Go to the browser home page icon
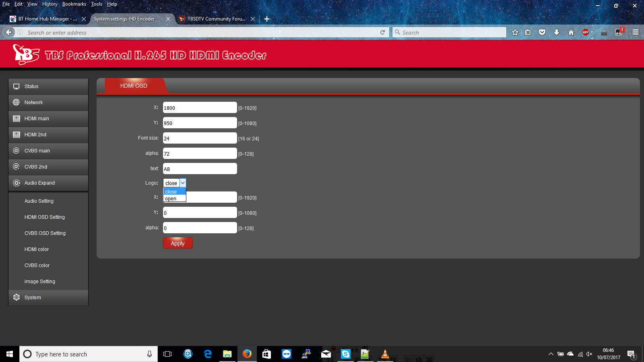Image resolution: width=644 pixels, height=362 pixels. coord(571,33)
